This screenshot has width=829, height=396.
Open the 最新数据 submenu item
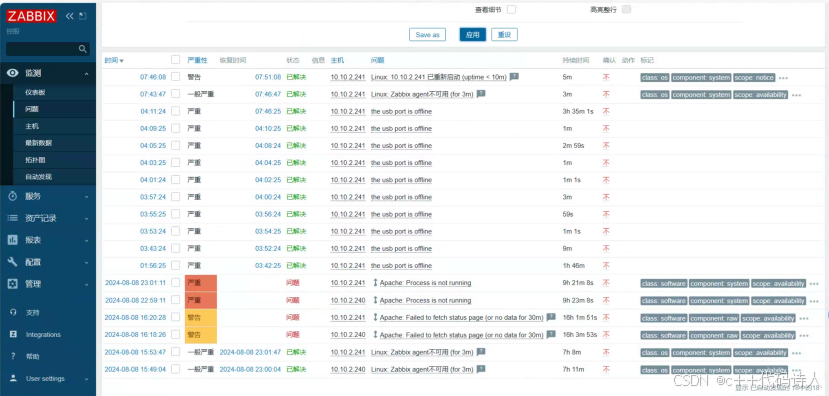39,143
